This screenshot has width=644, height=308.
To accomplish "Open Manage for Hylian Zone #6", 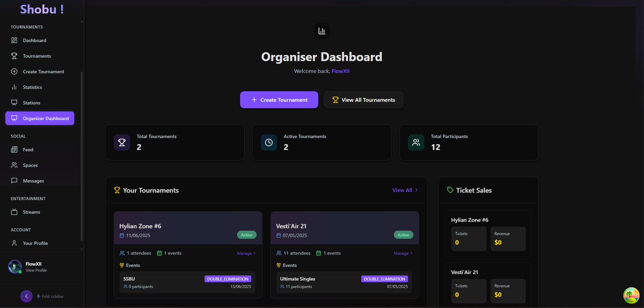I will (246, 253).
